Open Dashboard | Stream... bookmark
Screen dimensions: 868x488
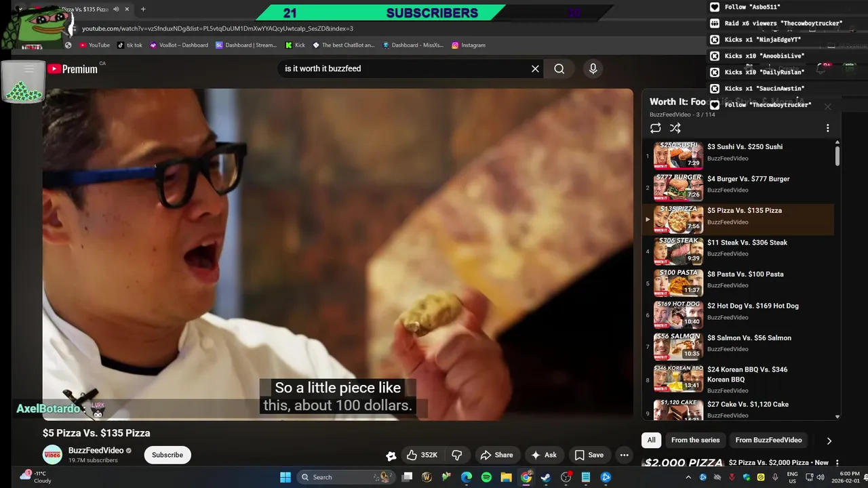pyautogui.click(x=246, y=45)
